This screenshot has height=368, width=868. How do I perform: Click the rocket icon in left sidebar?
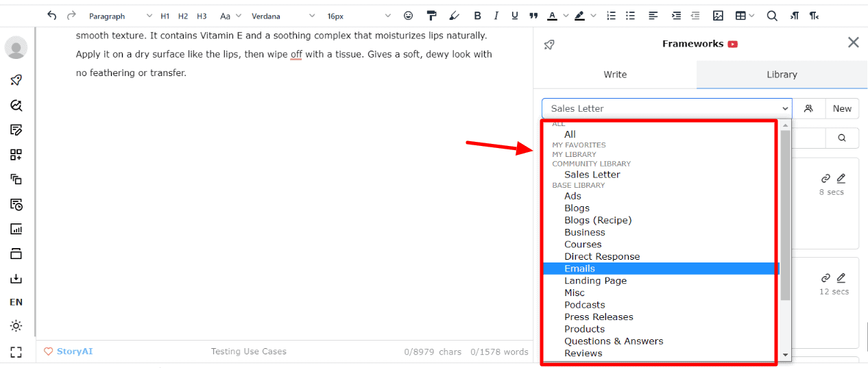[16, 80]
